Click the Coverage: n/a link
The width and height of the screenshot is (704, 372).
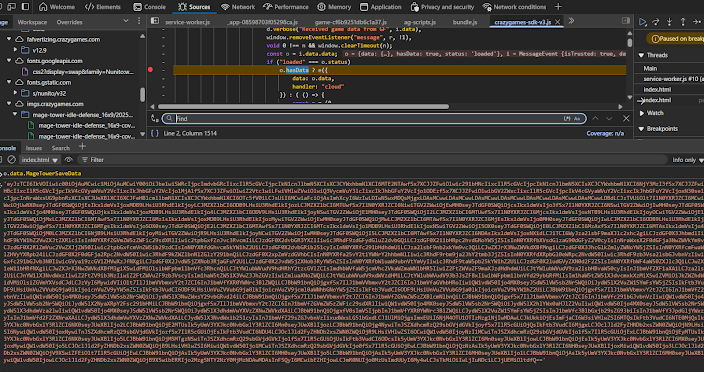tap(605, 134)
